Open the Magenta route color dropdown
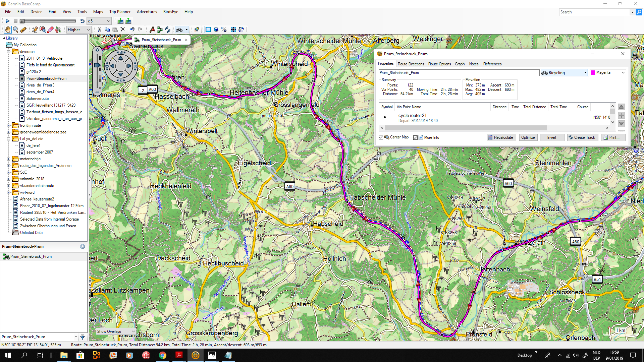Screen dimensions: 644x362 (x=608, y=72)
